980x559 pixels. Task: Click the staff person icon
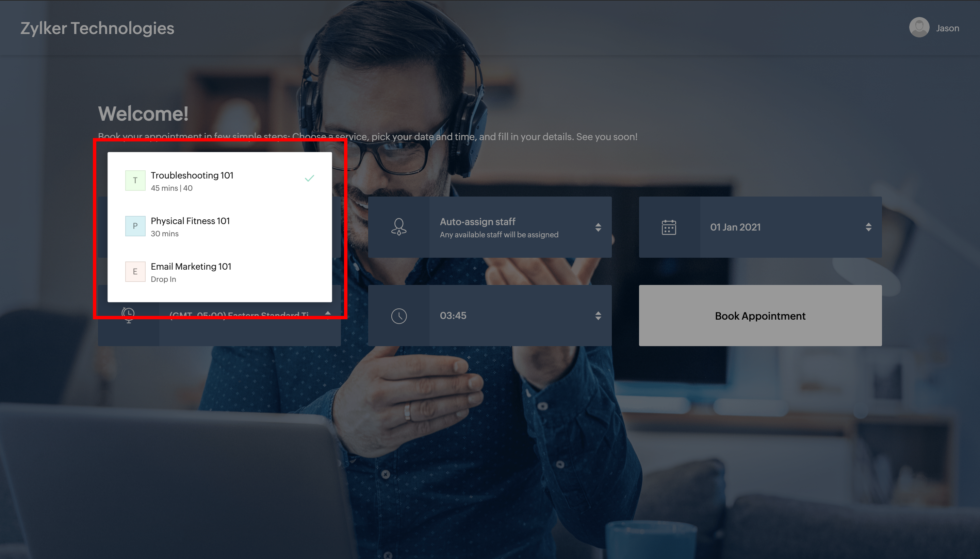[x=399, y=227]
